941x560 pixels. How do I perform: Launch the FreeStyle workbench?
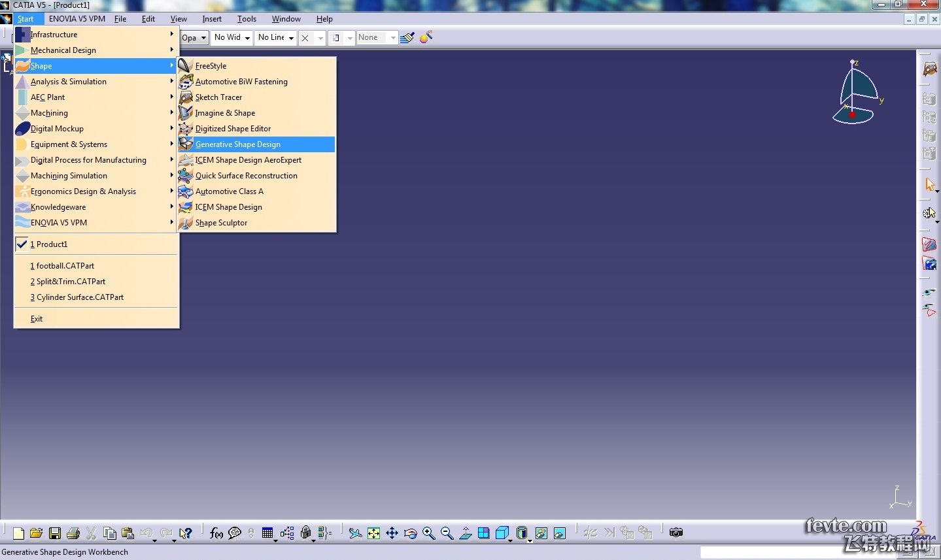click(x=256, y=66)
